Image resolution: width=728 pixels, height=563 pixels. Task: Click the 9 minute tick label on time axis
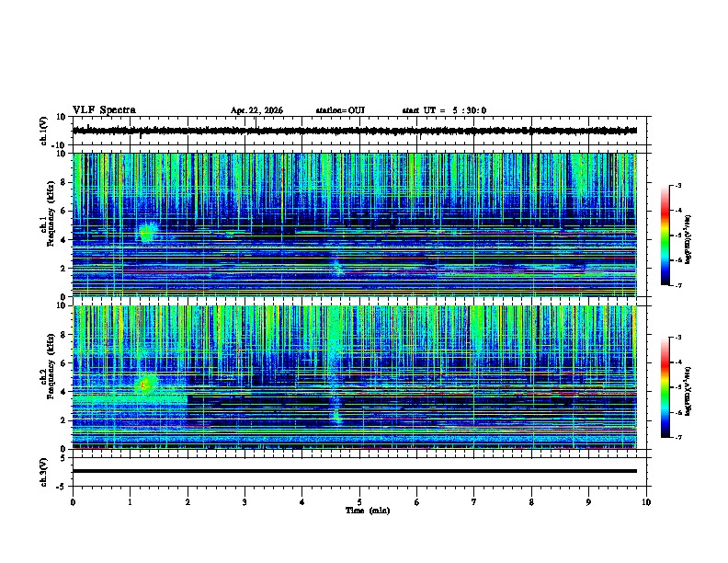pos(588,502)
